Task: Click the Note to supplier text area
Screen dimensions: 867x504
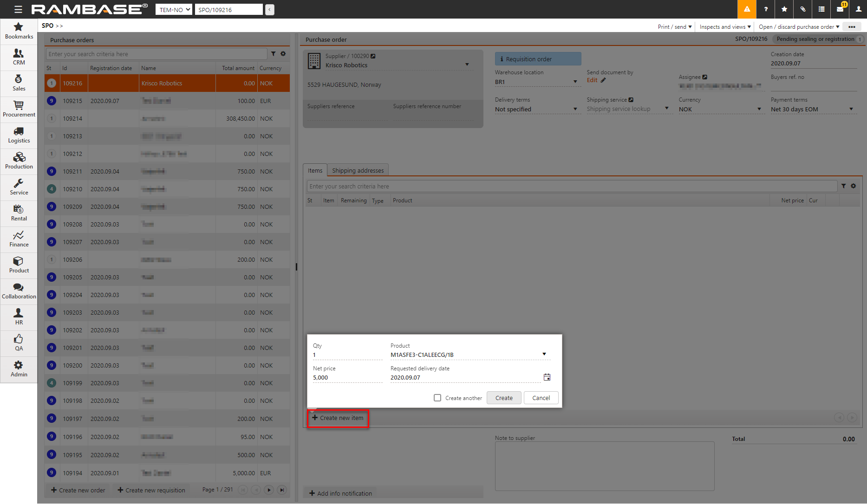Action: click(x=604, y=466)
